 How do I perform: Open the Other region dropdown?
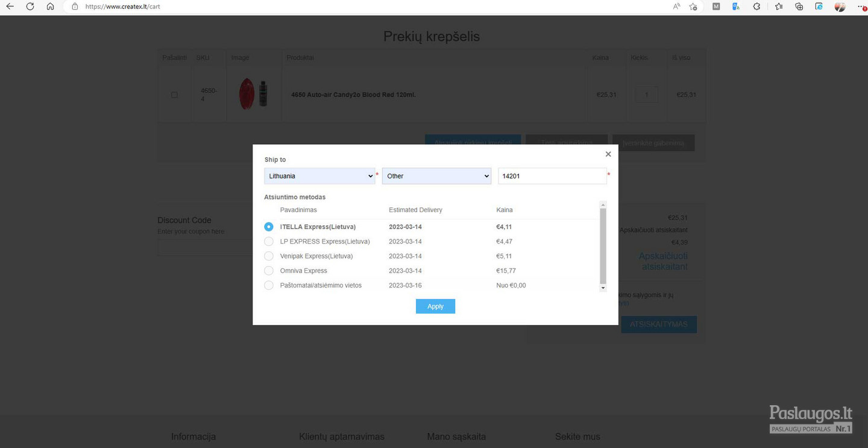[x=436, y=176]
